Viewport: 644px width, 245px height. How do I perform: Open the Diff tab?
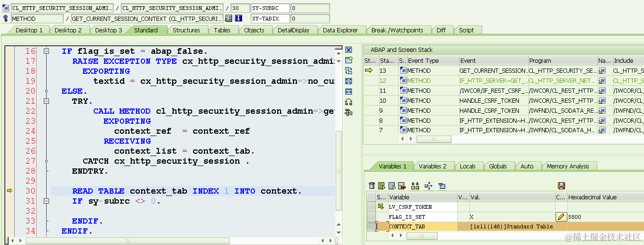pyautogui.click(x=441, y=30)
